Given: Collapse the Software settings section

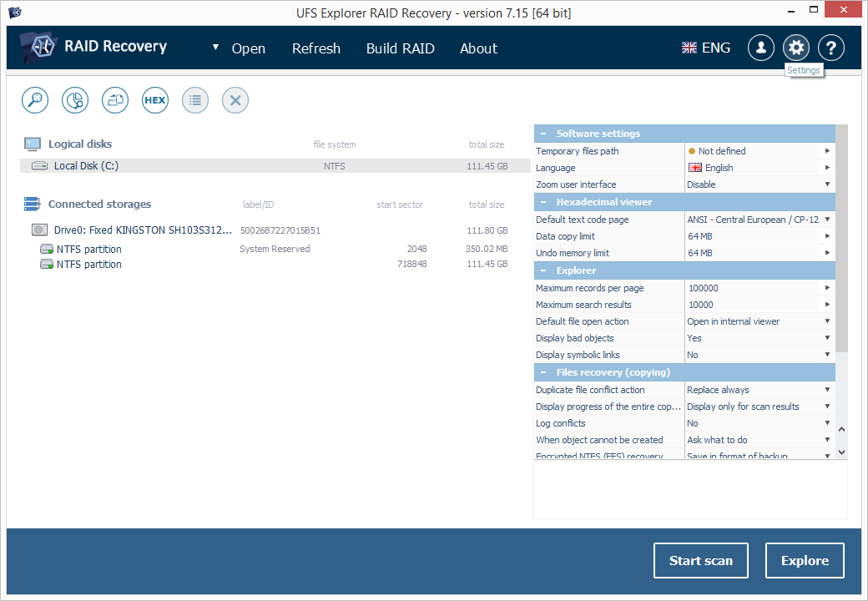Looking at the screenshot, I should point(543,134).
